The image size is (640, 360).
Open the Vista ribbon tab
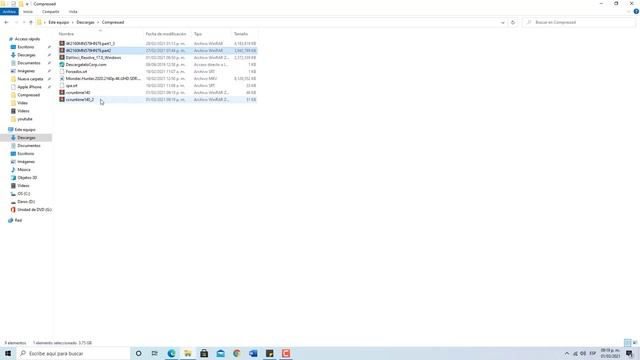73,12
